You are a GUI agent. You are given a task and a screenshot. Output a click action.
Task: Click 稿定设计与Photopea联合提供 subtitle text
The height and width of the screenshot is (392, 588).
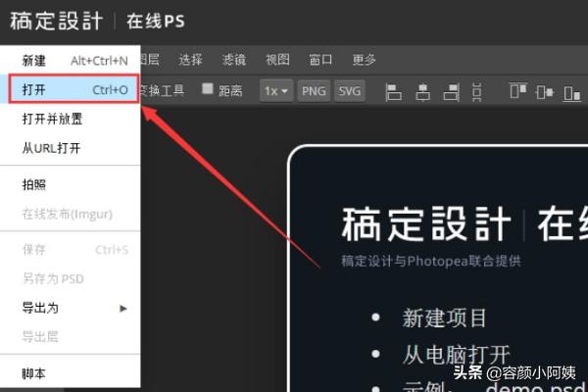[x=431, y=261]
